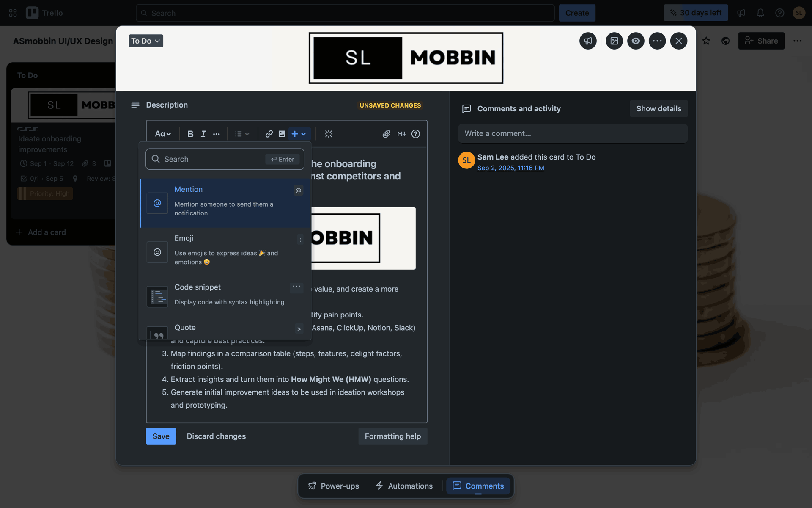Select Quote from insert menu
Image resolution: width=812 pixels, height=508 pixels.
pyautogui.click(x=225, y=329)
